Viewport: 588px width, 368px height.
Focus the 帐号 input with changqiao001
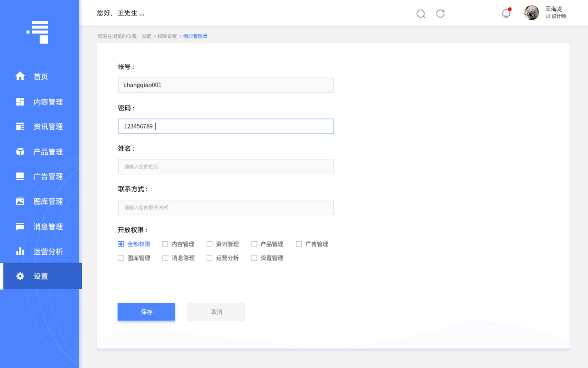pyautogui.click(x=226, y=85)
